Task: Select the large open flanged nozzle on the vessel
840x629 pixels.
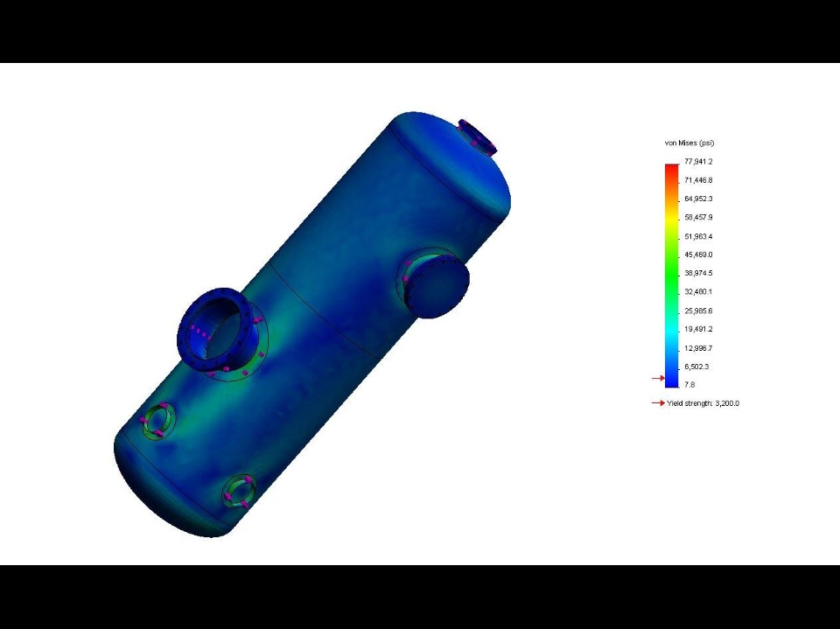Action: coord(220,331)
